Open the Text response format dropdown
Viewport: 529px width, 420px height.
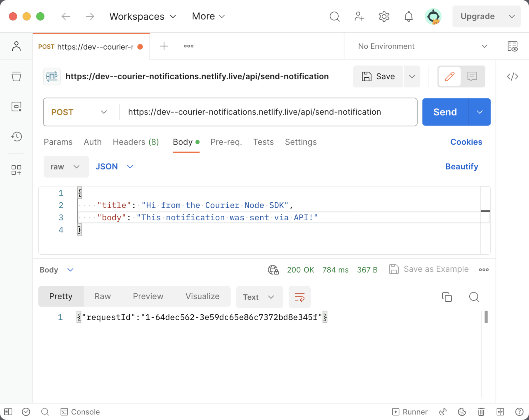click(260, 297)
